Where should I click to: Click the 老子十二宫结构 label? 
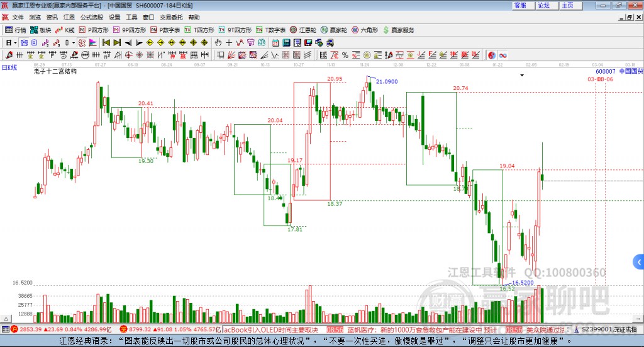55,71
